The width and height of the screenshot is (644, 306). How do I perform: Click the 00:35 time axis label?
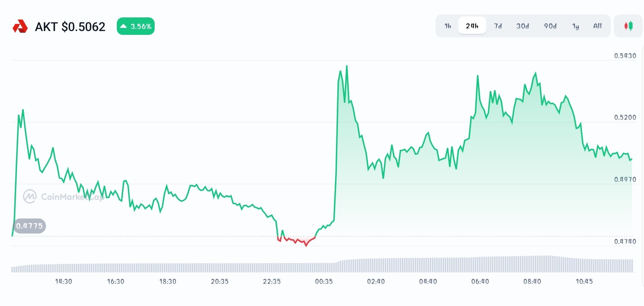[324, 281]
